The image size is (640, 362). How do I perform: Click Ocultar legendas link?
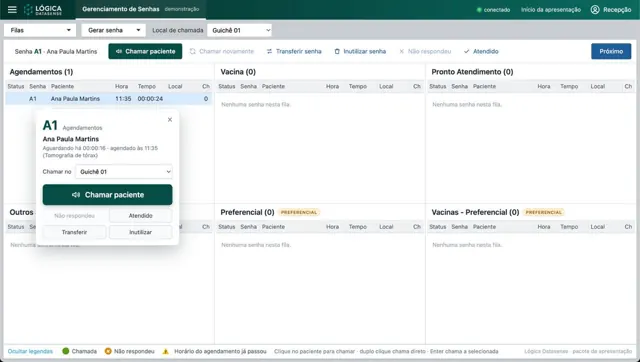pyautogui.click(x=30, y=351)
